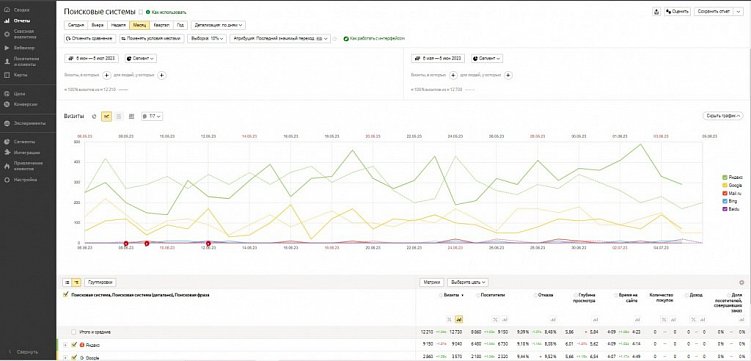The image size is (751, 361).
Task: Open Сегмент dropdown for the left period
Action: click(141, 58)
